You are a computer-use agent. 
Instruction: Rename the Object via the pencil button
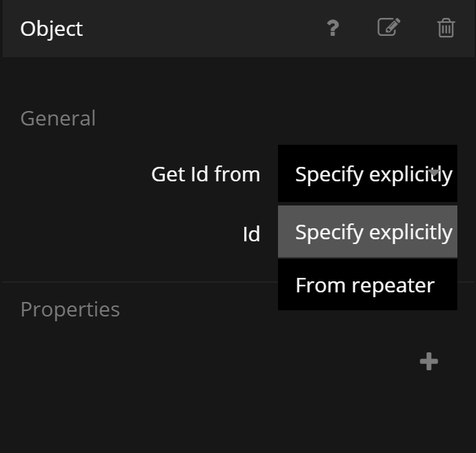[x=389, y=28]
